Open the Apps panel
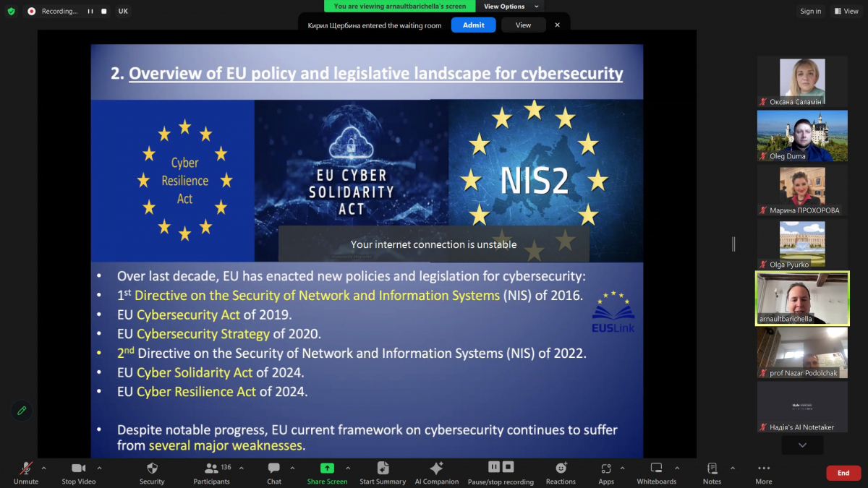Screen dimensions: 868x488 [606, 473]
